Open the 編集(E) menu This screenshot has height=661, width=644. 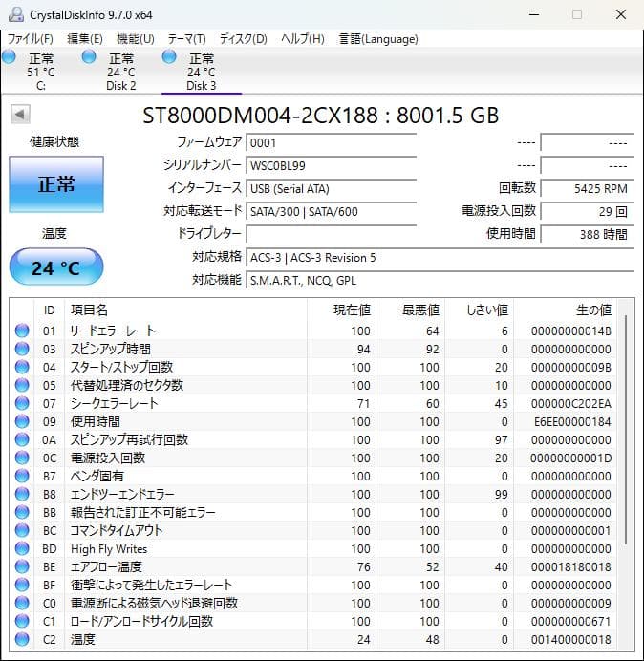click(x=85, y=39)
